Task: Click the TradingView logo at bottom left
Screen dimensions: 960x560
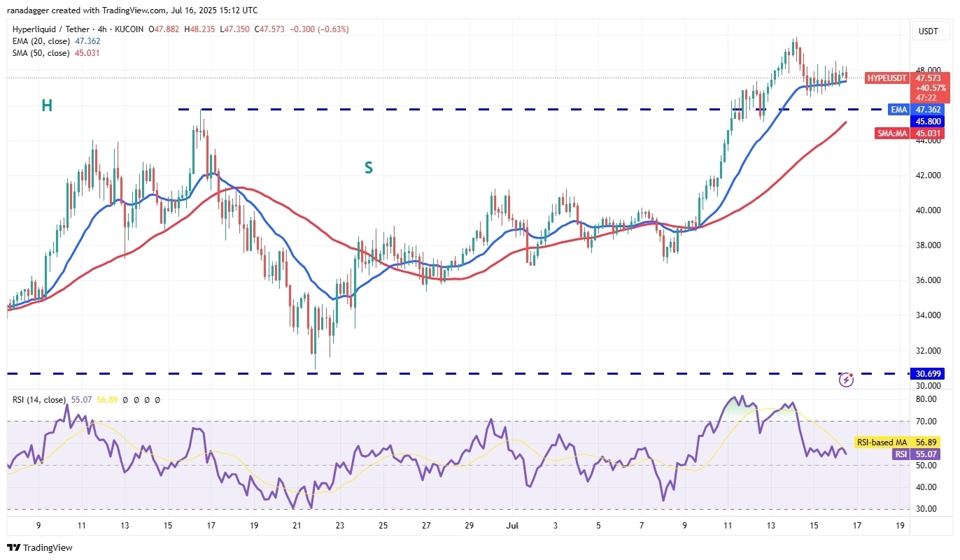Action: [40, 547]
